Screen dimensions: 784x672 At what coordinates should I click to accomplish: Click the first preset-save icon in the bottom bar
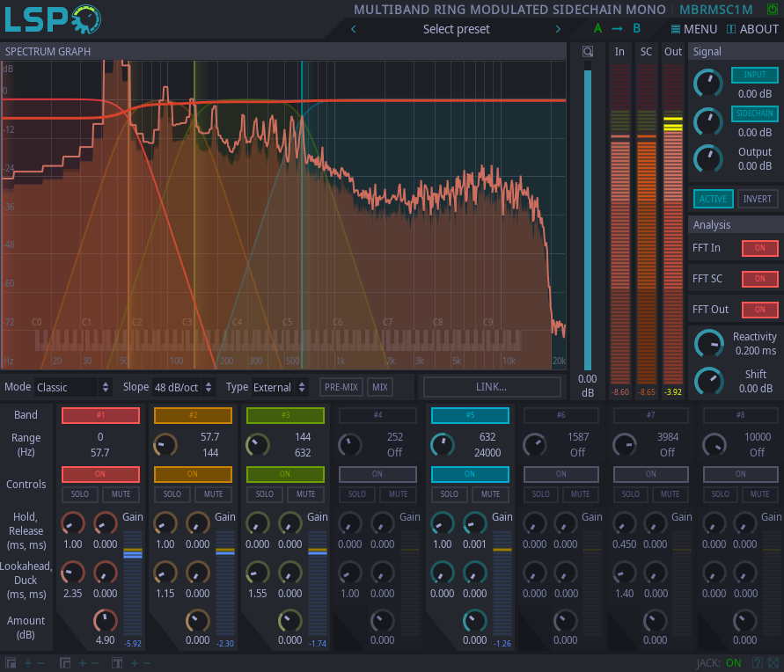pyautogui.click(x=10, y=662)
